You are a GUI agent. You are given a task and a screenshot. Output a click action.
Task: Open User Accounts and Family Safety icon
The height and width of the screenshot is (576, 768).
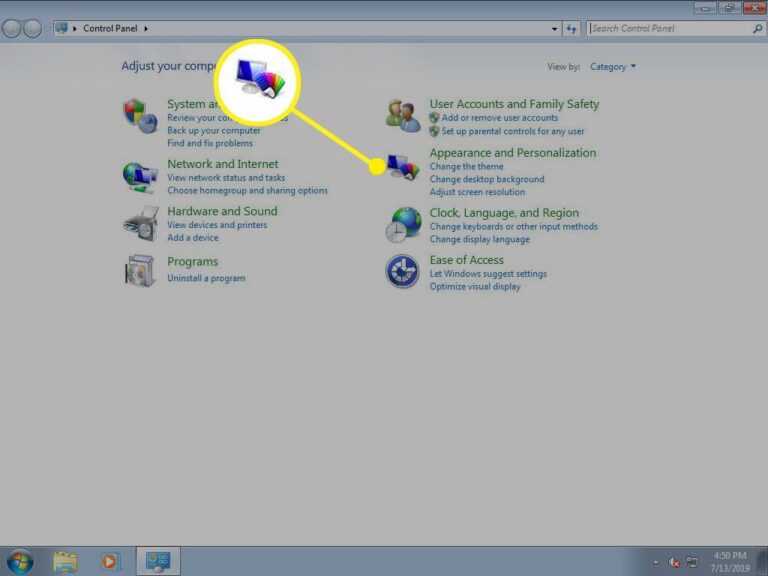tap(403, 116)
